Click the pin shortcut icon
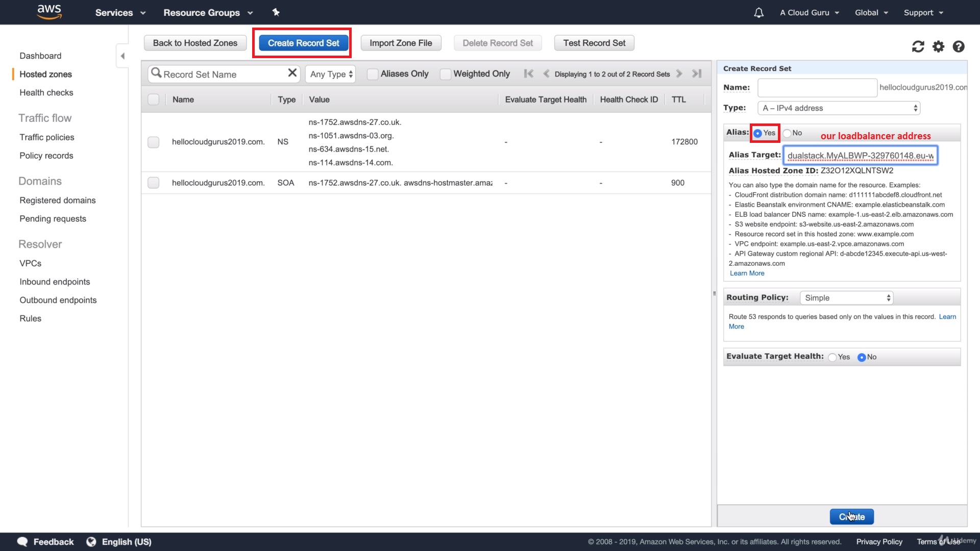Image resolution: width=980 pixels, height=551 pixels. coord(276,12)
